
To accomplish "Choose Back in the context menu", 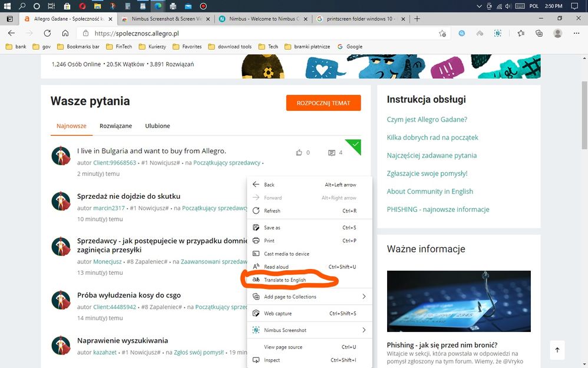I will click(x=309, y=185).
